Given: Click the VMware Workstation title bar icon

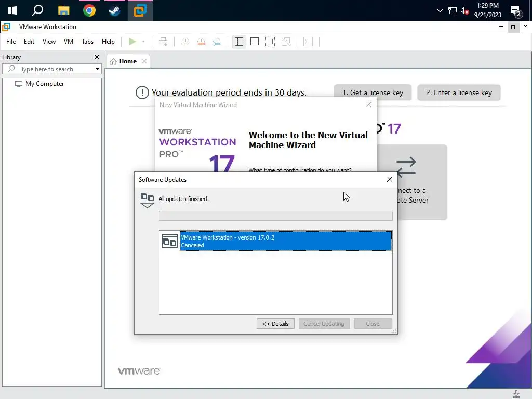Looking at the screenshot, I should tap(6, 27).
